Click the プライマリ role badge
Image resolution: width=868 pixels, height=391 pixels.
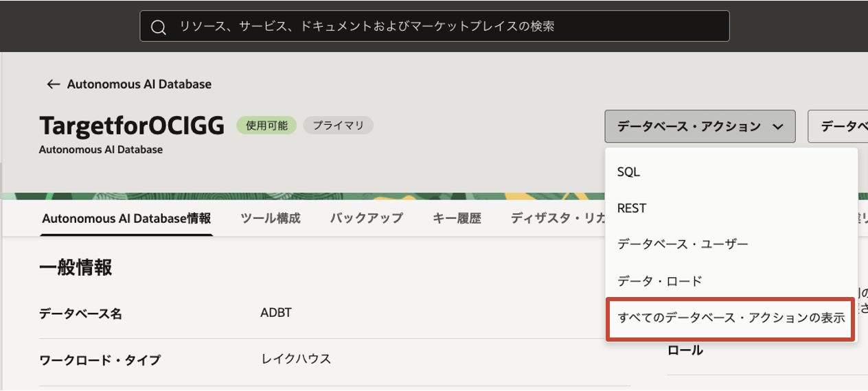coord(338,126)
